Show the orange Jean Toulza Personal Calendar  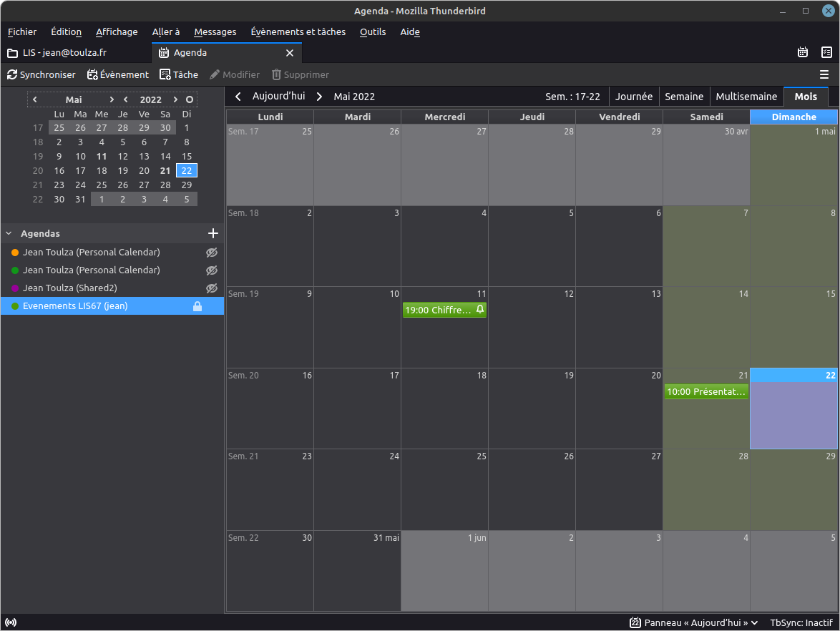212,253
